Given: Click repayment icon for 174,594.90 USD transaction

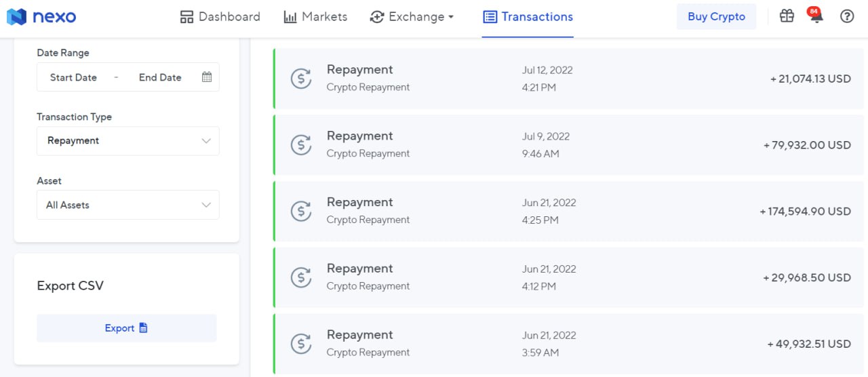Looking at the screenshot, I should pyautogui.click(x=301, y=212).
